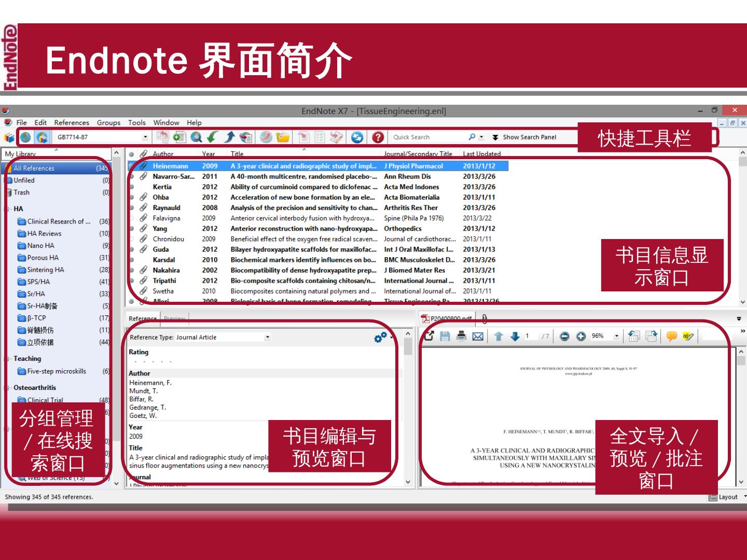
Task: Rotate the PDF counter-clockwise
Action: [634, 336]
